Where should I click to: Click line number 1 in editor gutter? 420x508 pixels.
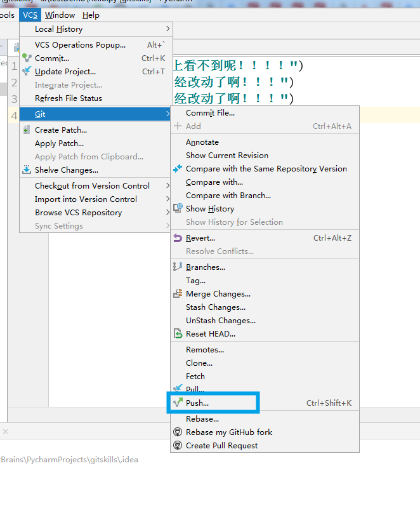(x=14, y=66)
